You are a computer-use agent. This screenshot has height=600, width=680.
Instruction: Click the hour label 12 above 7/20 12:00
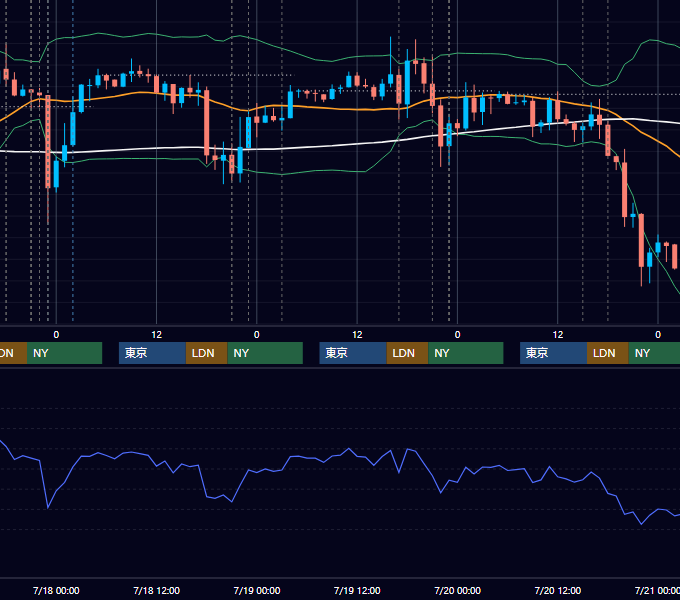(x=558, y=335)
